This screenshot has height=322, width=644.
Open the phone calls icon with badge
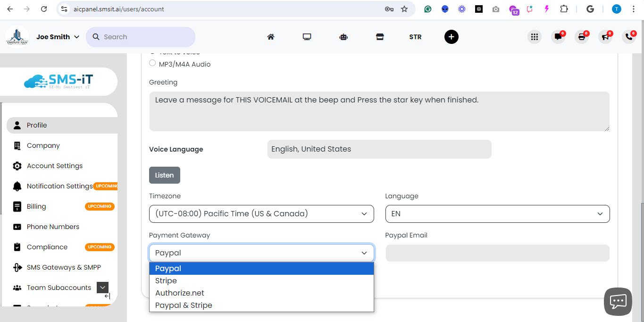tap(629, 36)
